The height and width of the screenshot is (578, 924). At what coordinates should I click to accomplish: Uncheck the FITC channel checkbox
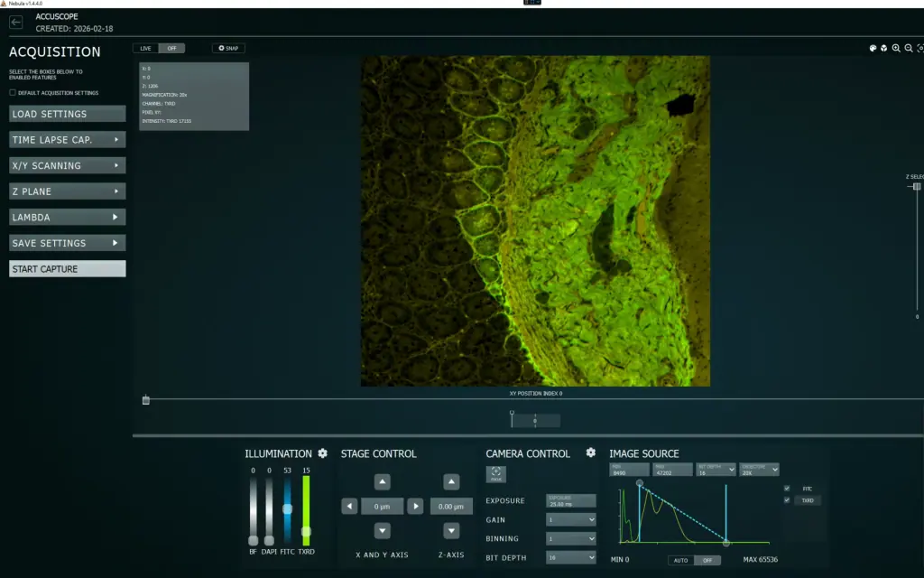pyautogui.click(x=787, y=489)
